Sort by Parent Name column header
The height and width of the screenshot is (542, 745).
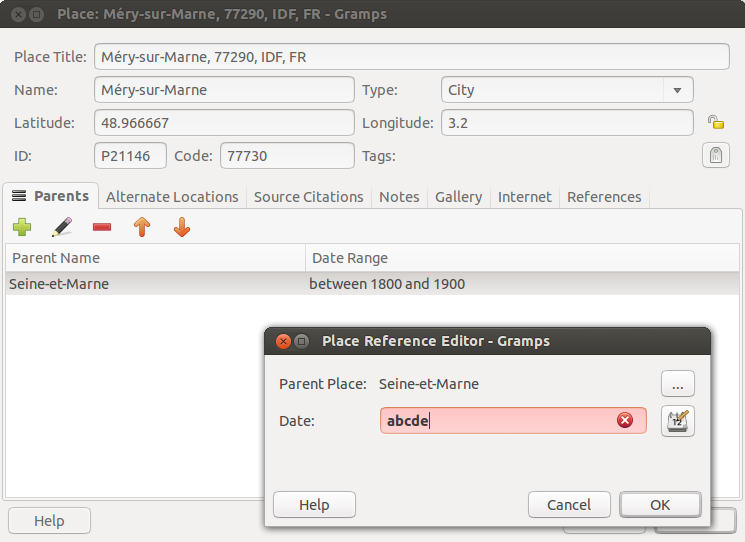point(155,258)
